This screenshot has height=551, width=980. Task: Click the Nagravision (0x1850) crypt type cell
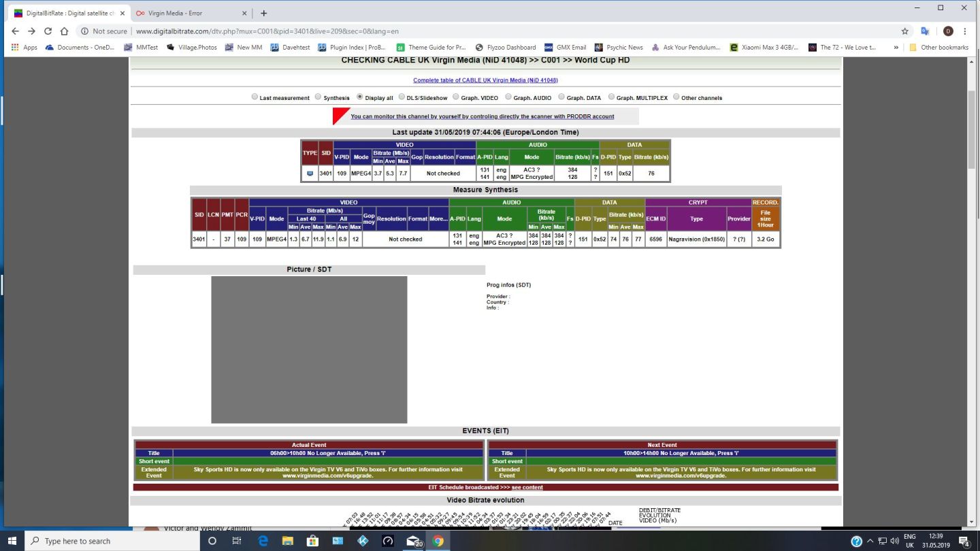tap(696, 239)
